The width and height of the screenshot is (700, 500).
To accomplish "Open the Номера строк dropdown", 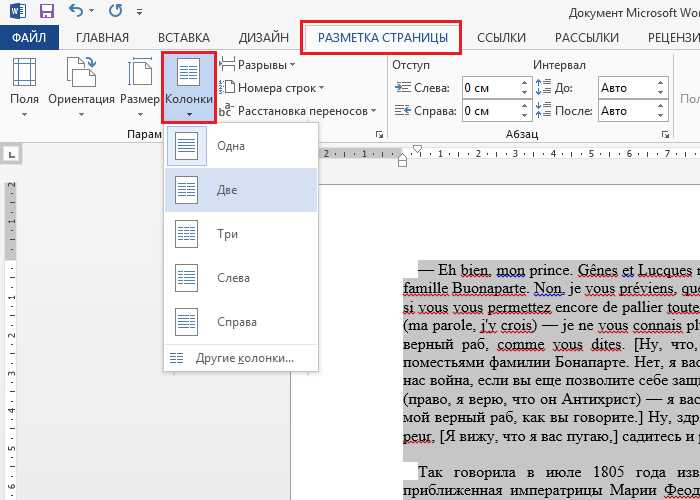I will click(272, 88).
